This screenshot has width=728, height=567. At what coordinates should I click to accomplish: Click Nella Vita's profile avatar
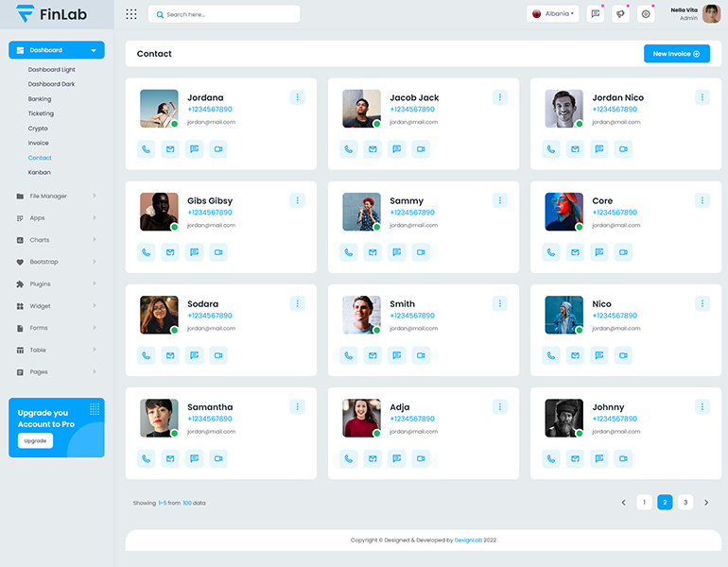pos(711,14)
